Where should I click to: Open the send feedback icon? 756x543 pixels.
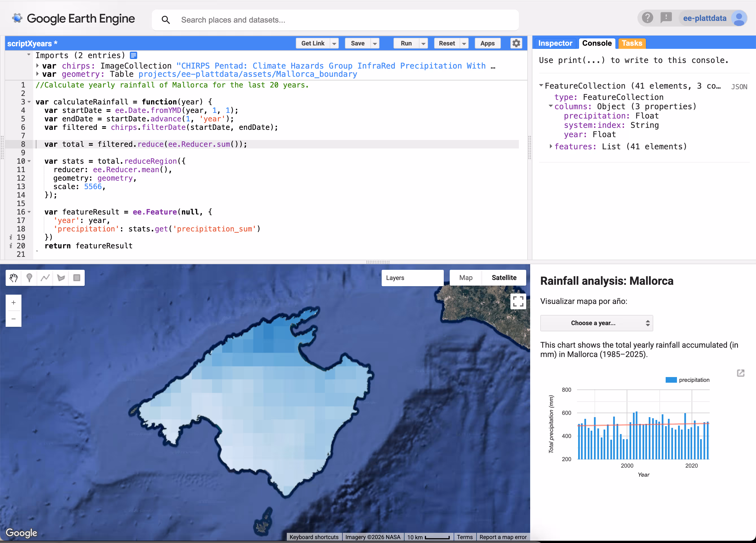[666, 18]
